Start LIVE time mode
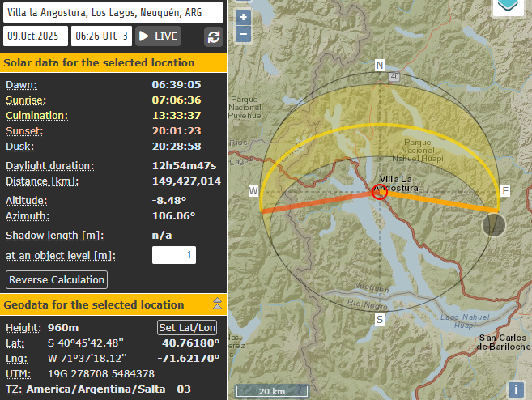The width and height of the screenshot is (532, 400). pyautogui.click(x=158, y=36)
